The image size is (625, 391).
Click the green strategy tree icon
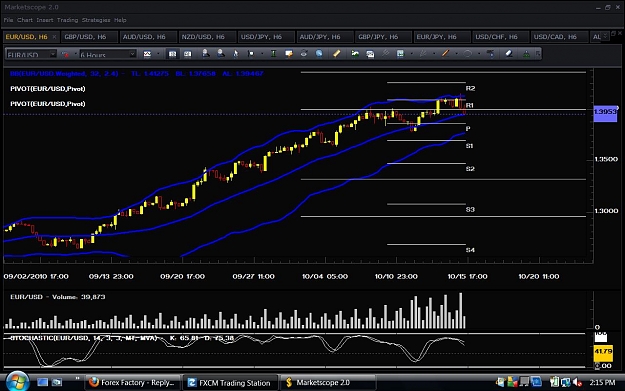tap(527, 53)
